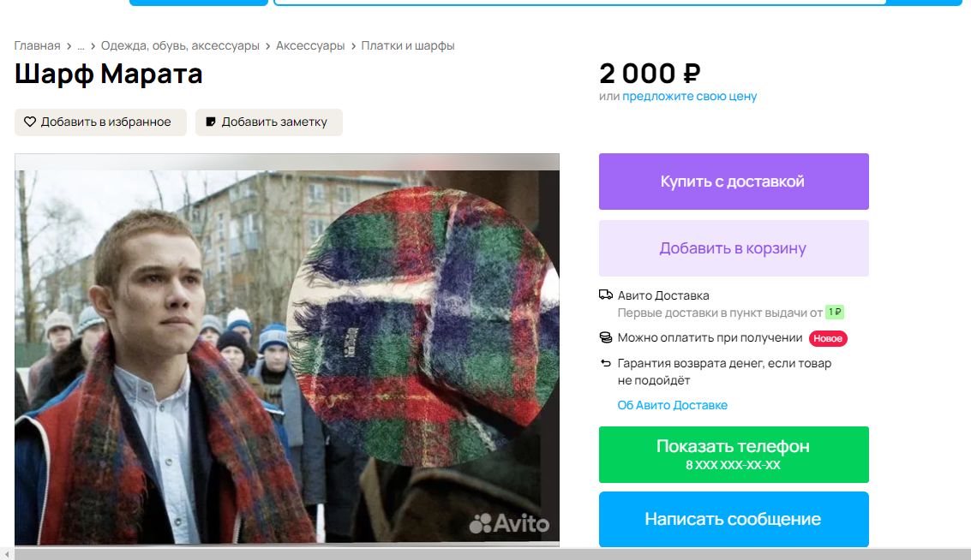Open the Об Авито Доставке link
This screenshot has width=971, height=560.
(x=673, y=405)
